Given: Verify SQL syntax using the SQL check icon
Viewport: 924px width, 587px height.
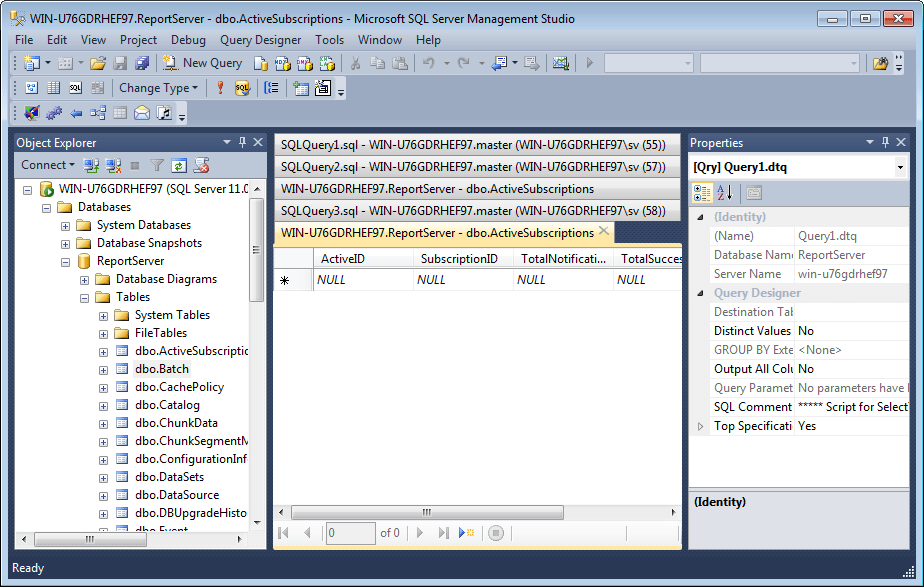Looking at the screenshot, I should (x=243, y=89).
